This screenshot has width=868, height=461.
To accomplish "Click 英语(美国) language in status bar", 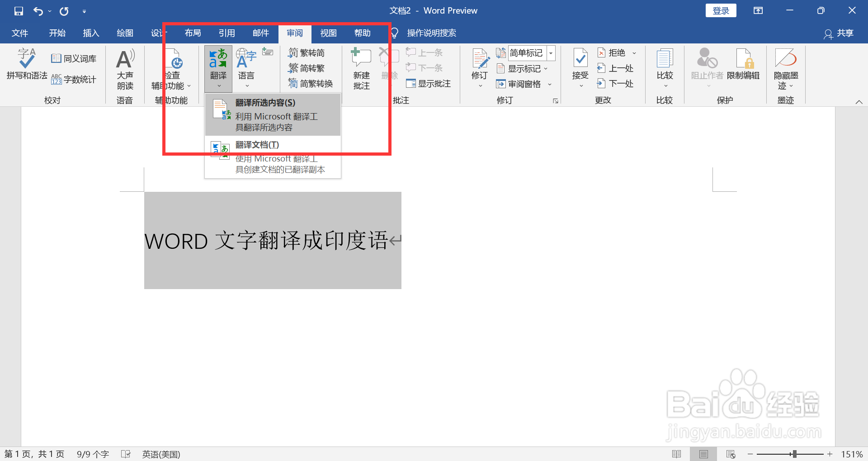I will [x=161, y=454].
